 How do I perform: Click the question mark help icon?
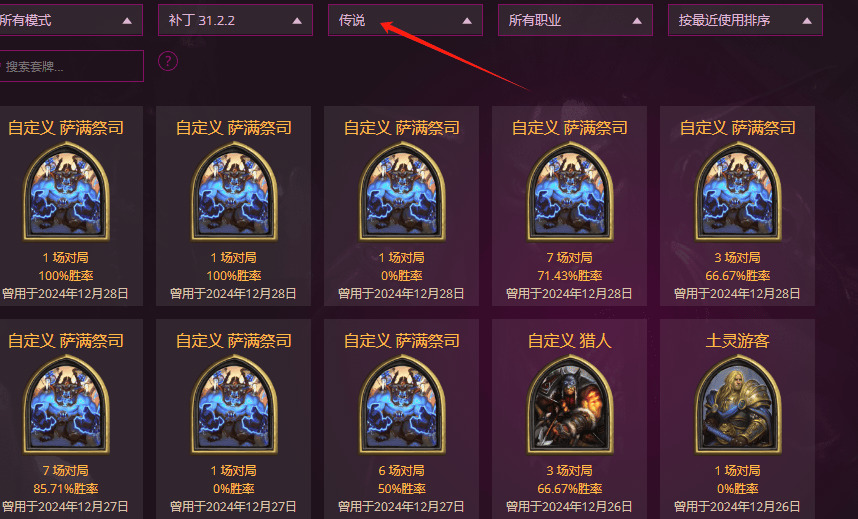168,61
